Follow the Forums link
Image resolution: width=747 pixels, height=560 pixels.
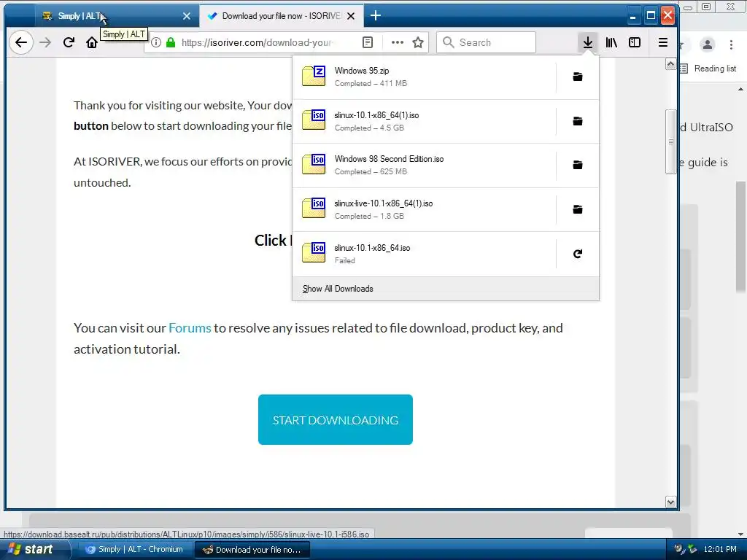coord(190,328)
